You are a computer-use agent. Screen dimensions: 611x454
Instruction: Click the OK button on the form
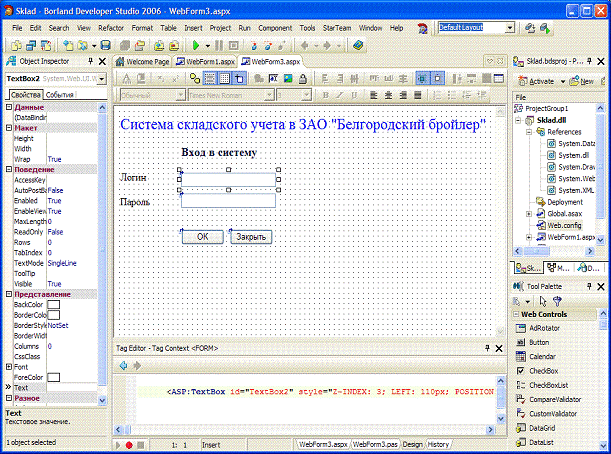pyautogui.click(x=202, y=237)
